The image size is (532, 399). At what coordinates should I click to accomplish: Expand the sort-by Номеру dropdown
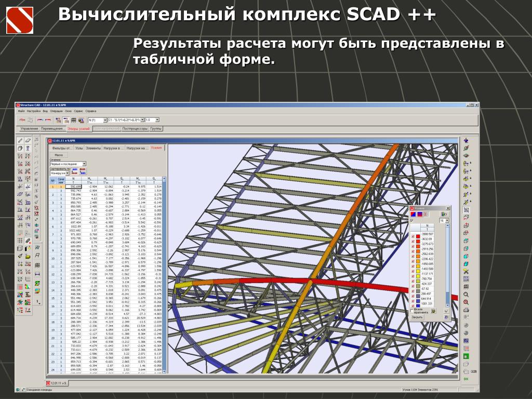click(67, 174)
